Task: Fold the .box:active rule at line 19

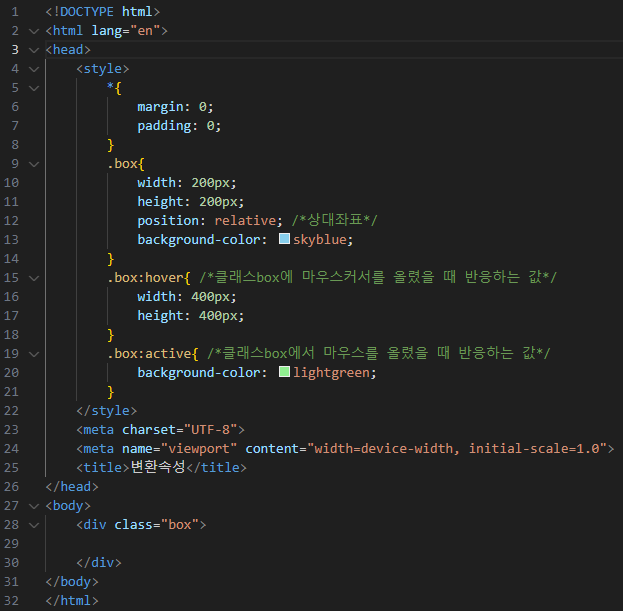Action: click(34, 354)
